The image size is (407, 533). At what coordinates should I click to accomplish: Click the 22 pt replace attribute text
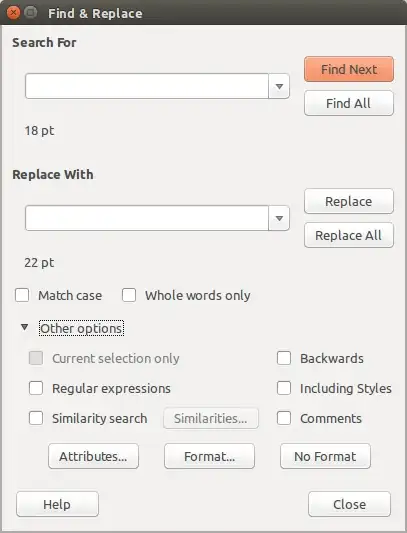tap(39, 263)
